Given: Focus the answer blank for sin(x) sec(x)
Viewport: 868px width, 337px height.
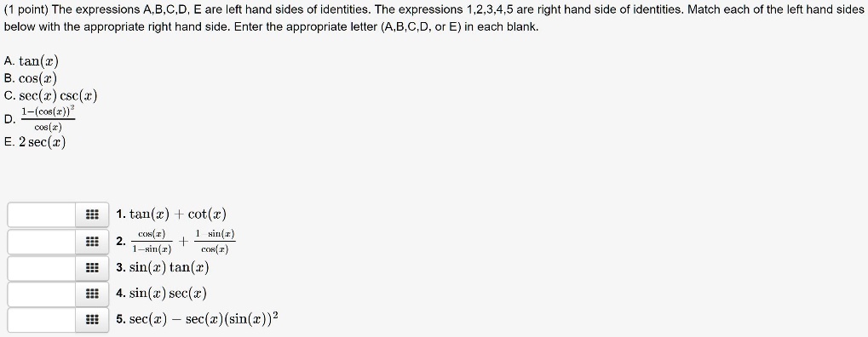Looking at the screenshot, I should coord(42,294).
